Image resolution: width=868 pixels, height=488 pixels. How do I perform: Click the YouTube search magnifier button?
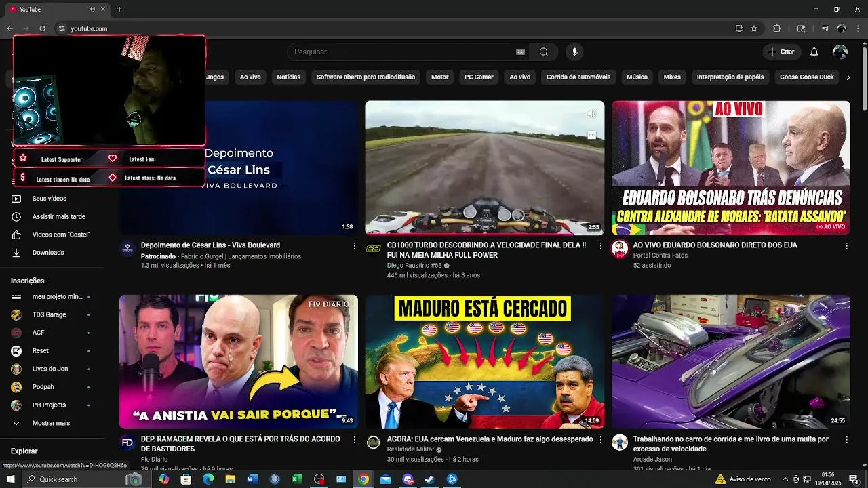coord(543,52)
